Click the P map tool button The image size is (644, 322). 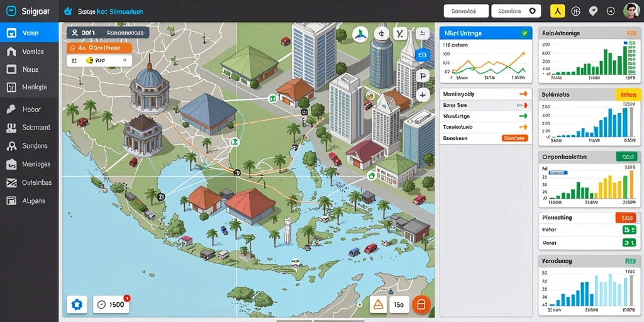coord(422,75)
